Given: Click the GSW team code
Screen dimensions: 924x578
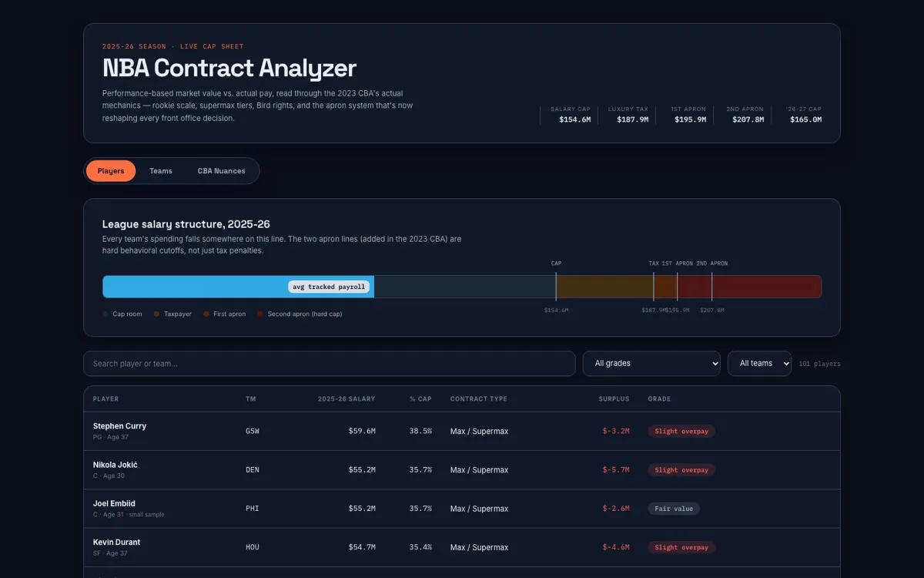Looking at the screenshot, I should click(253, 432).
